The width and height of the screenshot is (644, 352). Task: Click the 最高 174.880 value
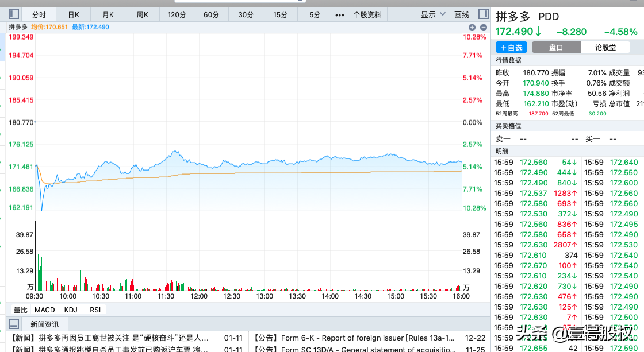[x=535, y=94]
